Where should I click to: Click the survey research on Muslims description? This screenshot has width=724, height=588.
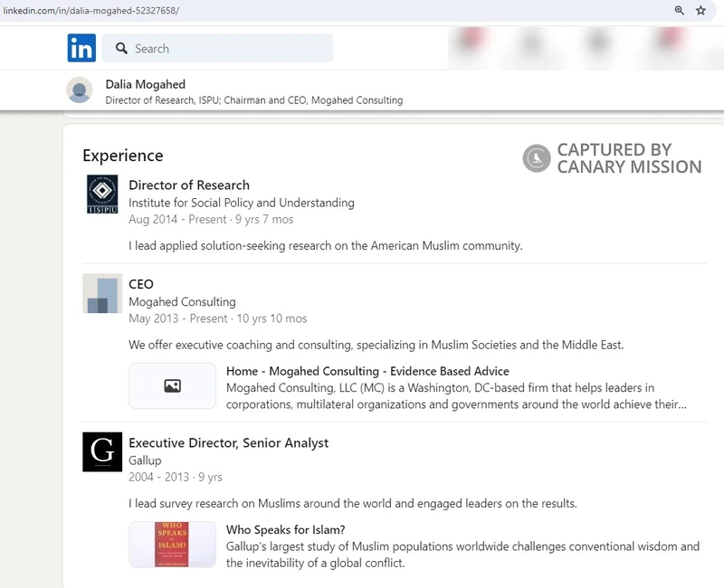point(353,503)
